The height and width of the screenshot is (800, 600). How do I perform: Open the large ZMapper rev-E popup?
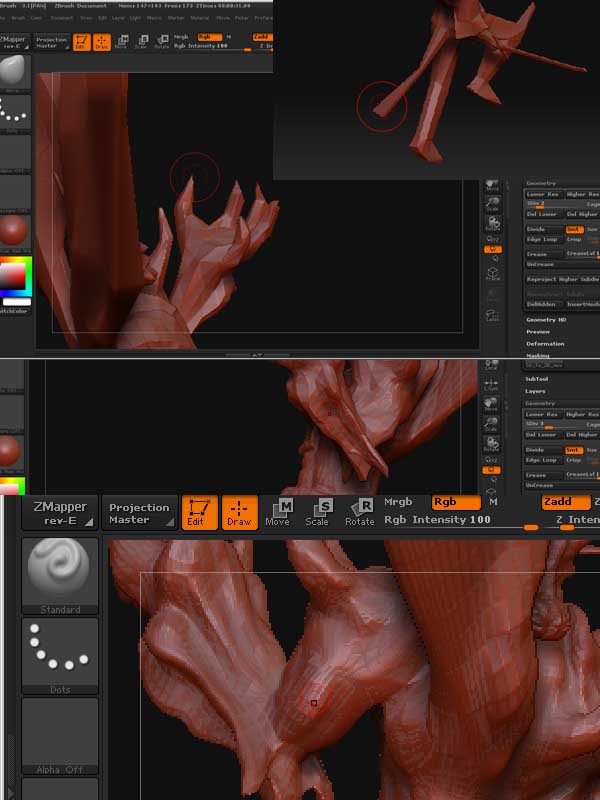click(60, 513)
